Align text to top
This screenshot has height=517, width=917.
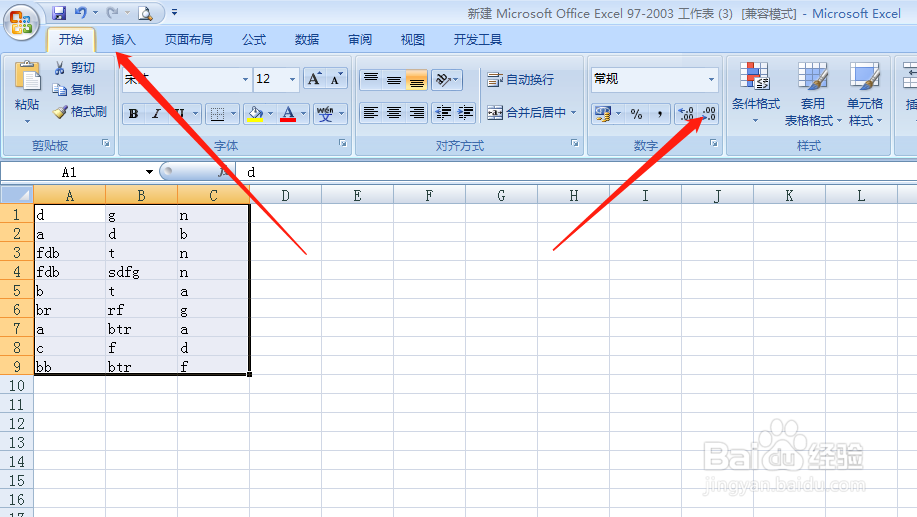point(371,79)
